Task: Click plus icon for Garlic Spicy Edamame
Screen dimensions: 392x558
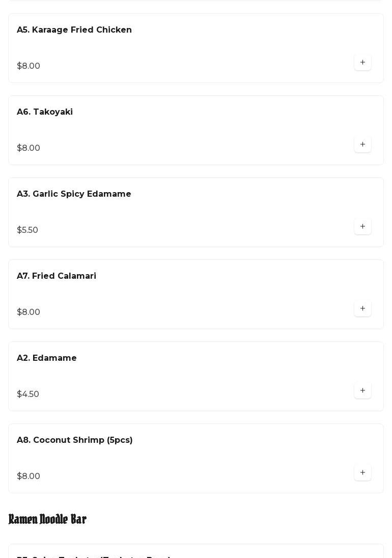Action: [362, 227]
